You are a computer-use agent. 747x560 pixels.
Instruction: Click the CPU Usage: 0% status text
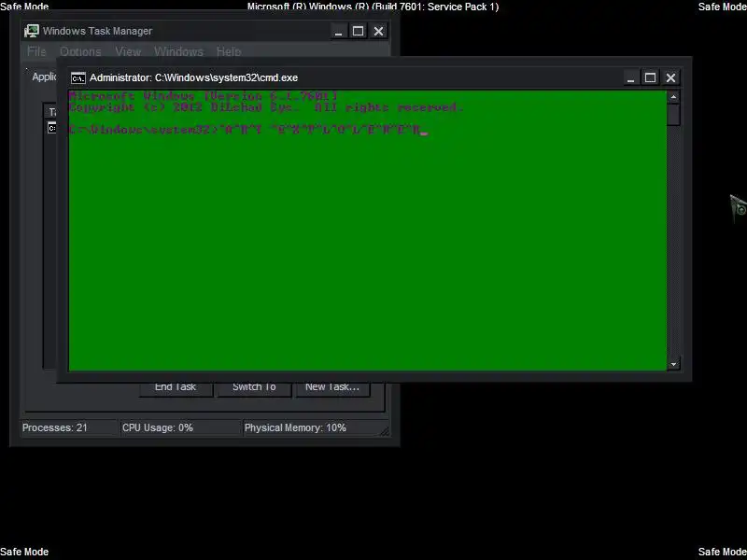[158, 427]
